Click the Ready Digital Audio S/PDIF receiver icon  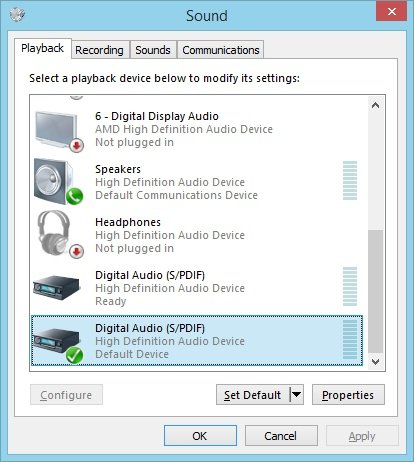pos(57,288)
